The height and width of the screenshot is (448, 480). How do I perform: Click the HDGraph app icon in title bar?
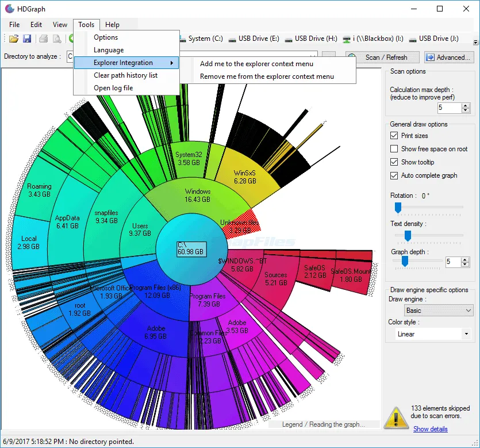click(10, 9)
